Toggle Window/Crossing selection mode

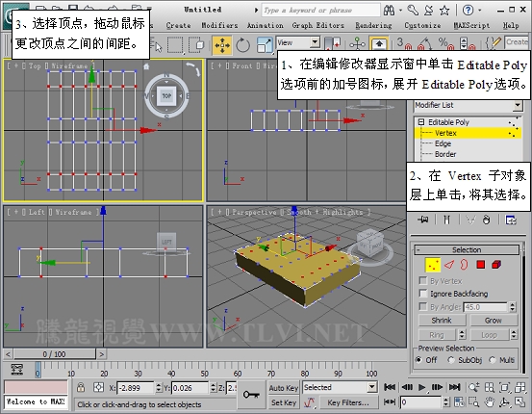[x=196, y=45]
